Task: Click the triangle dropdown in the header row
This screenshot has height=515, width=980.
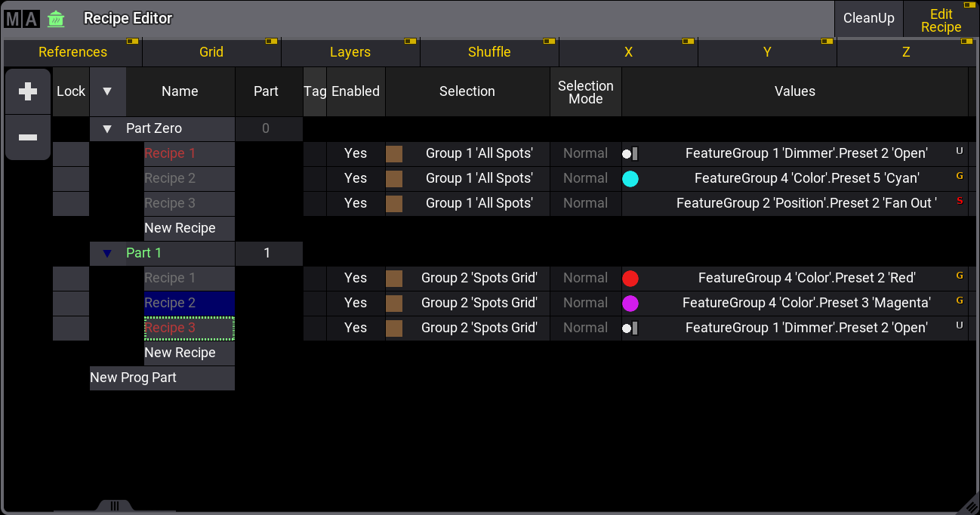Action: (x=107, y=91)
